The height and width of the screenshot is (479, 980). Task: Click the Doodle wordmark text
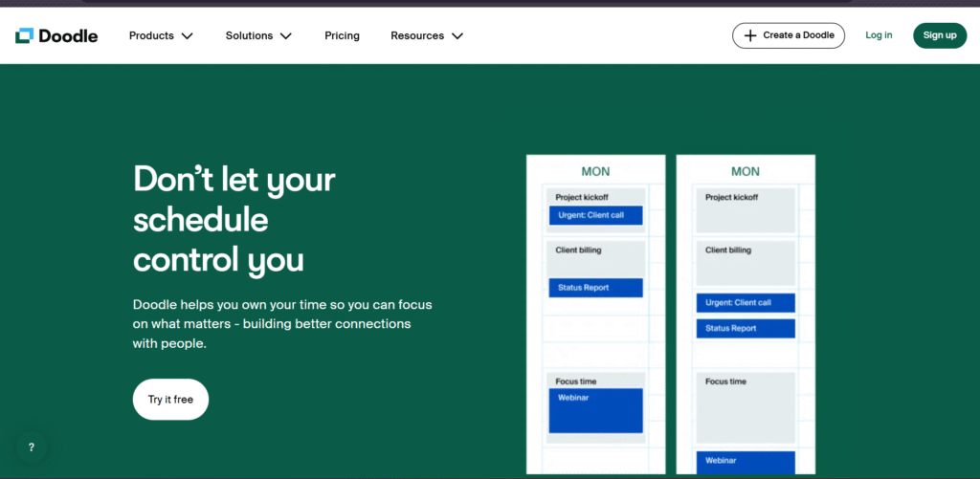(x=68, y=35)
